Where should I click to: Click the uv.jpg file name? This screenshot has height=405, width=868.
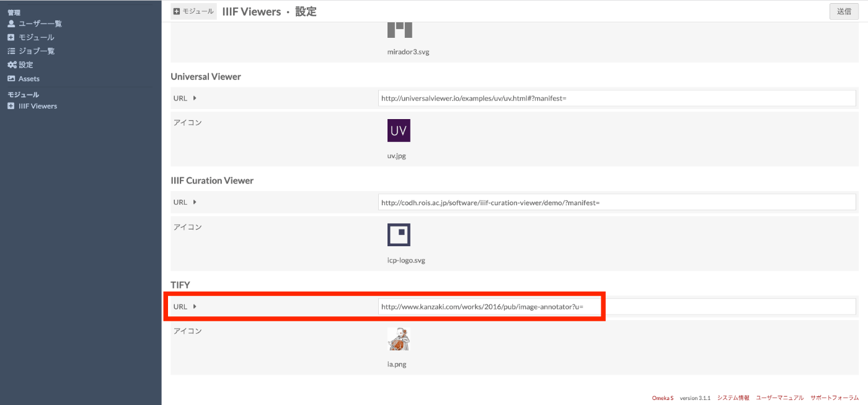[397, 156]
